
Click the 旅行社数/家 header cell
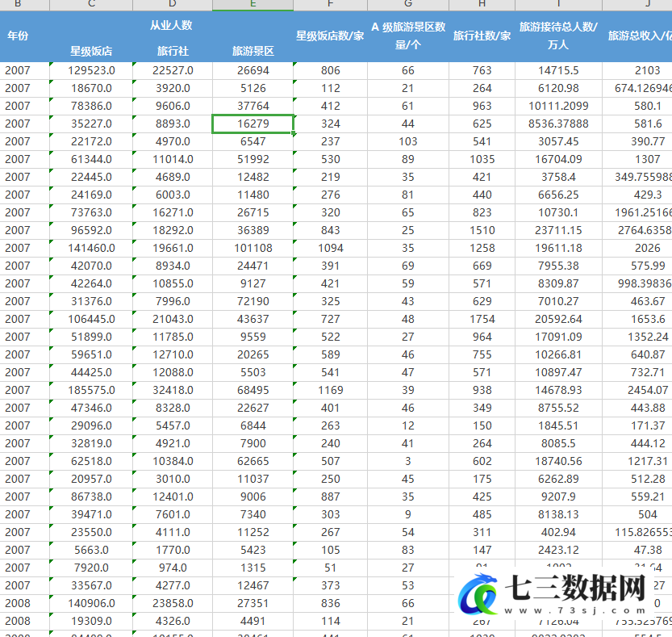point(482,36)
